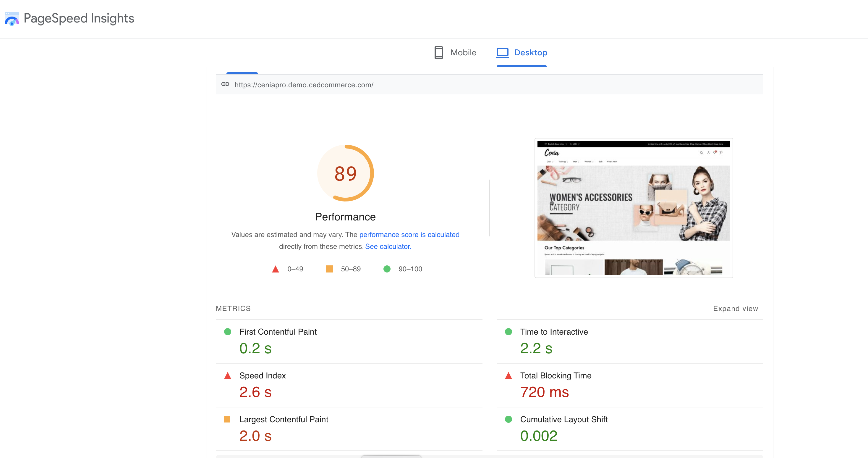The image size is (868, 458).
Task: Click the METRICS section heading
Action: [x=233, y=309]
